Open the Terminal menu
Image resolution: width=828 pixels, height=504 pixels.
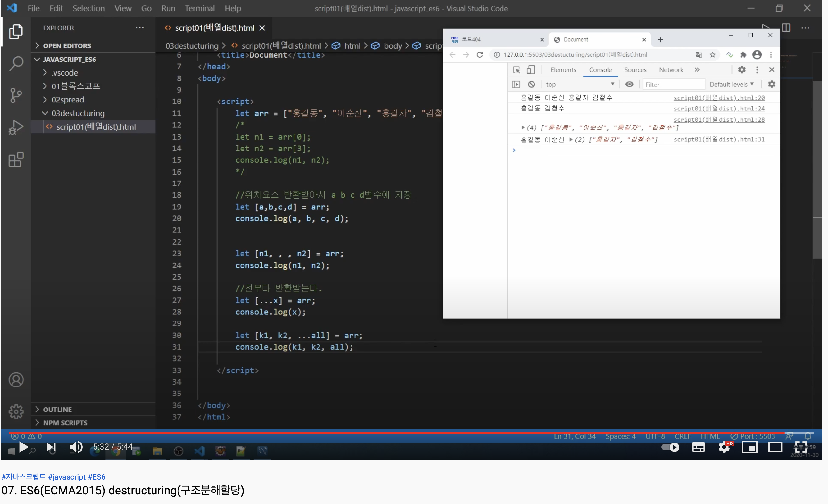pos(200,8)
